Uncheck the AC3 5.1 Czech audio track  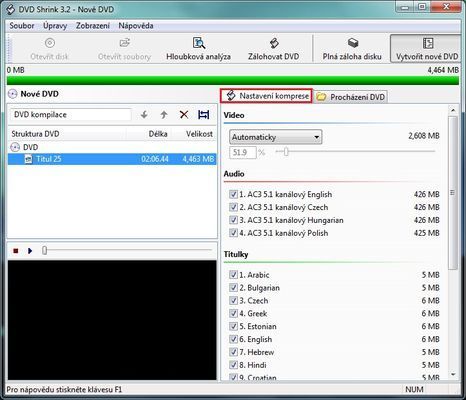[233, 207]
